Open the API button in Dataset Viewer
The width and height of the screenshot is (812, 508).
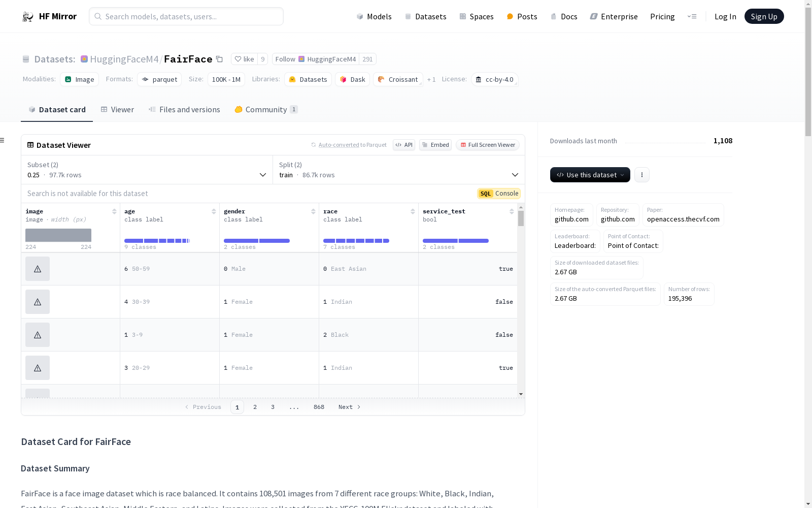tap(404, 145)
